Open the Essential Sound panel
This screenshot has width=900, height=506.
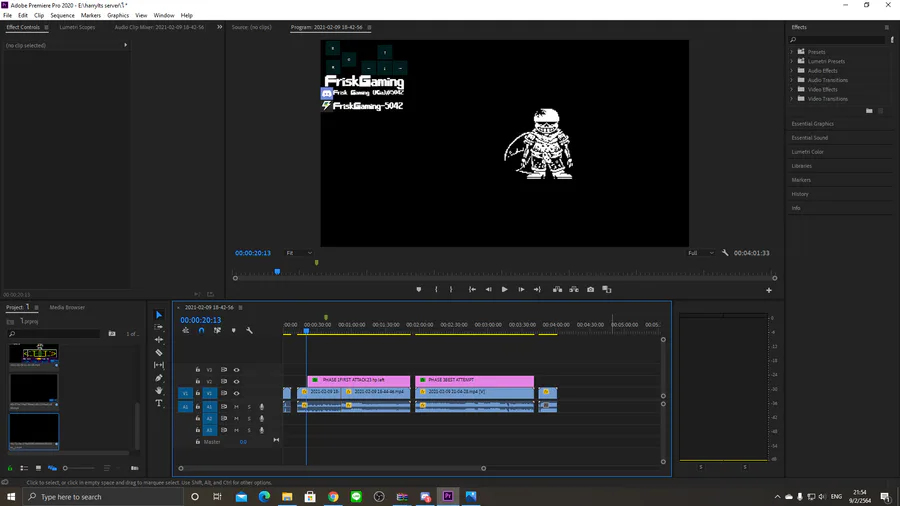[809, 138]
